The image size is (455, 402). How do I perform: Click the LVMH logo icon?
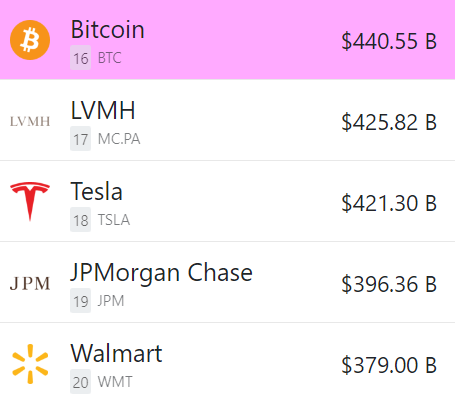coord(30,122)
